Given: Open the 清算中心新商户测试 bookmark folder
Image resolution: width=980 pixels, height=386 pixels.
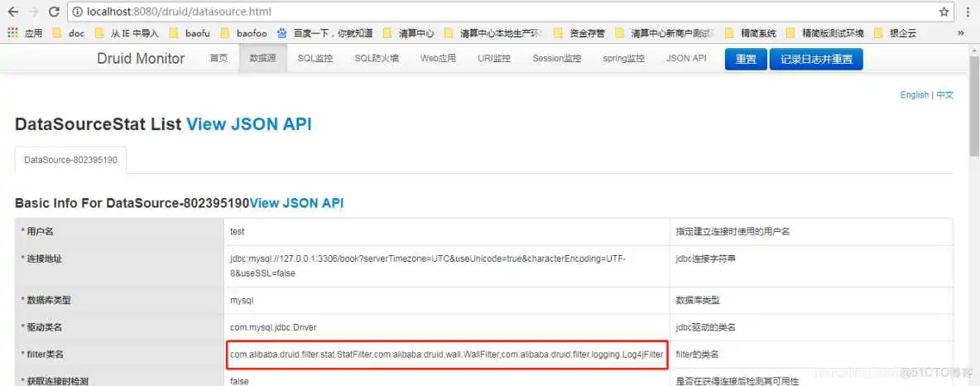Looking at the screenshot, I should [x=665, y=33].
